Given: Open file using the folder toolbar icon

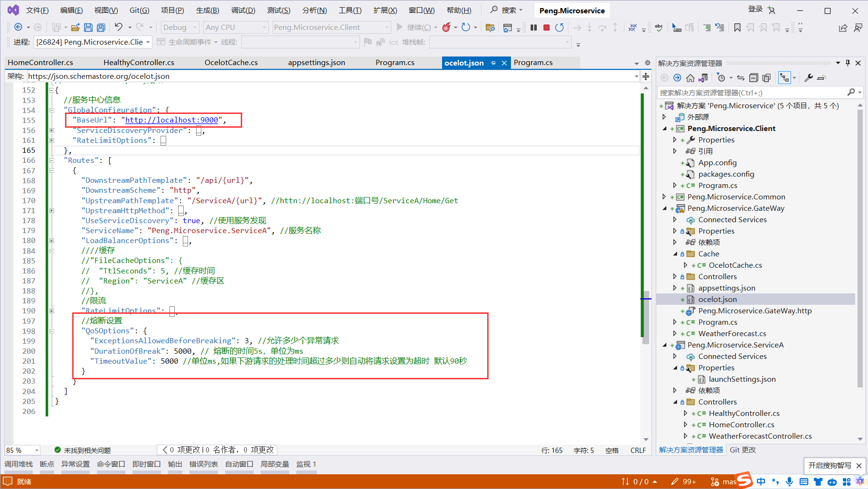Looking at the screenshot, I should [x=75, y=28].
